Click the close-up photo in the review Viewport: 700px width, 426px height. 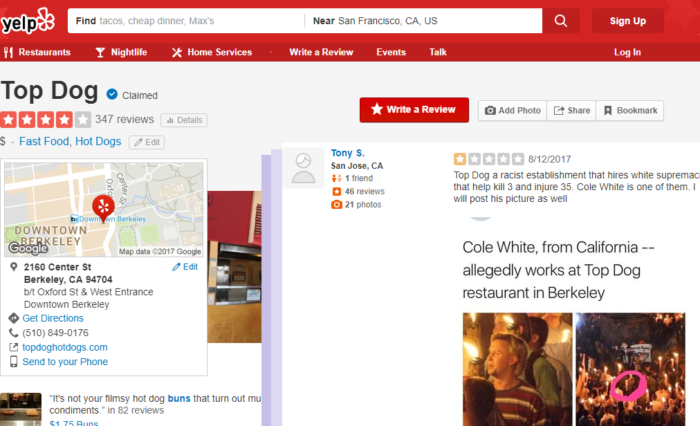pos(517,369)
